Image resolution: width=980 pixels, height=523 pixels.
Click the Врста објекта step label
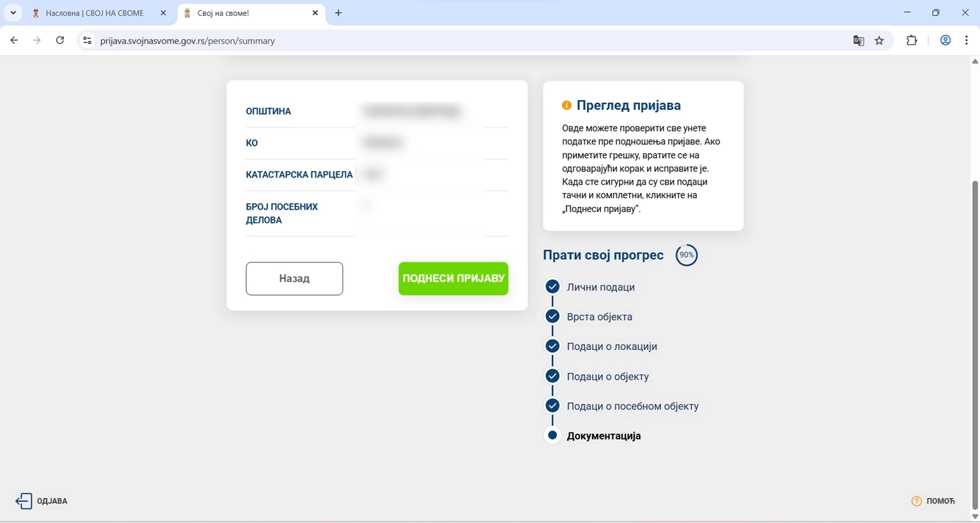600,317
